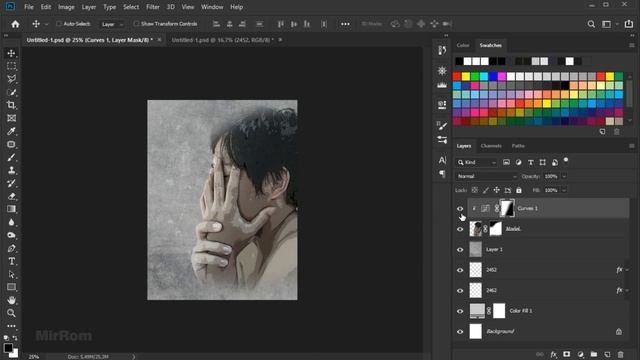Add layer mask from Layers panel footer
Screen dimensions: 640x360
pyautogui.click(x=567, y=354)
